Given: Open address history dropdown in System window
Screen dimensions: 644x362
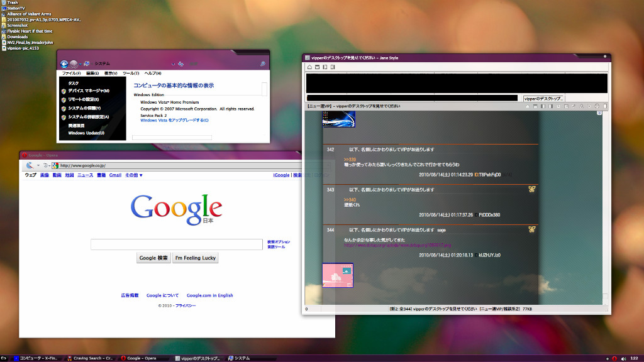Looking at the screenshot, I should tap(173, 65).
